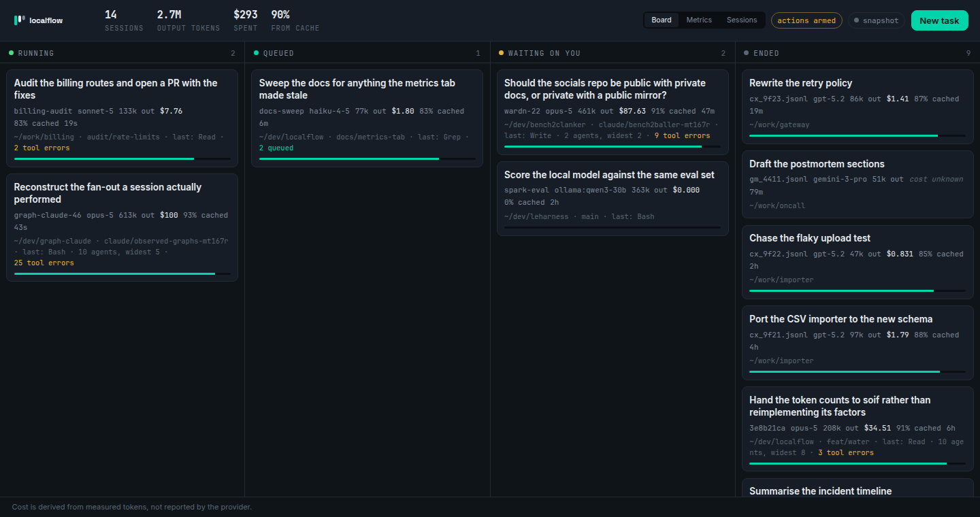This screenshot has width=980, height=517.
Task: Open the Reconstruct the fan-out card
Action: [x=122, y=227]
